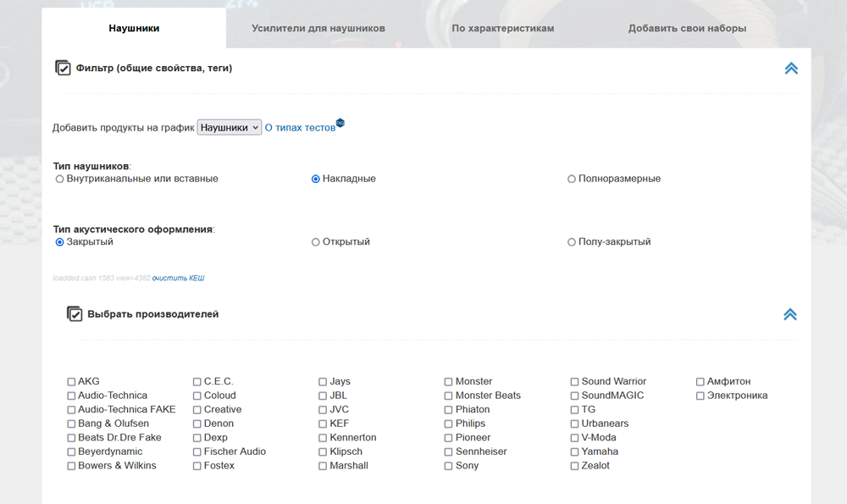Tick the Амфитон checkbox
This screenshot has width=847, height=504.
[x=700, y=382]
